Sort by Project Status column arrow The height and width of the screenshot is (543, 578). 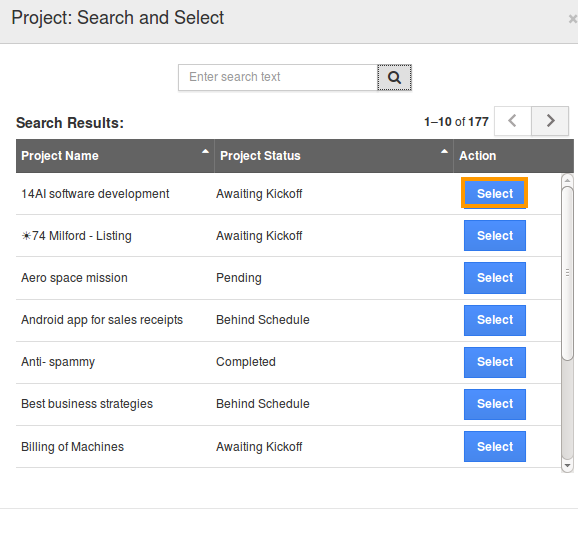point(445,151)
